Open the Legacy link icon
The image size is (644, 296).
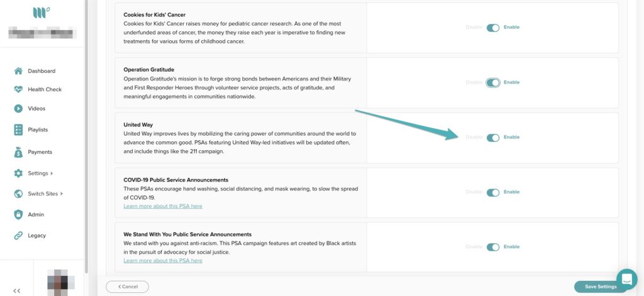point(18,236)
